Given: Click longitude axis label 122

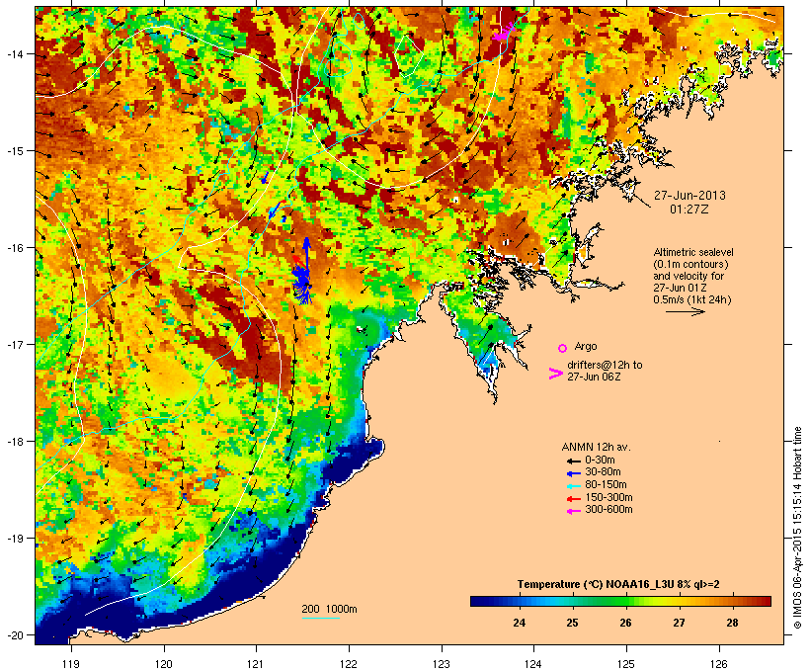Looking at the screenshot, I should coord(349,664).
